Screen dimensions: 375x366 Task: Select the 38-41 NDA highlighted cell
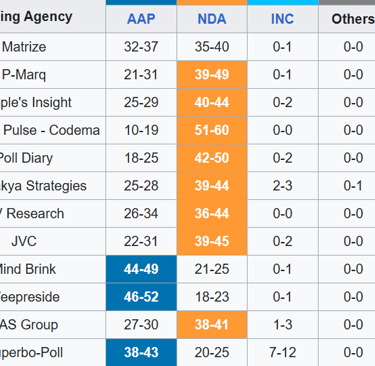click(x=212, y=325)
